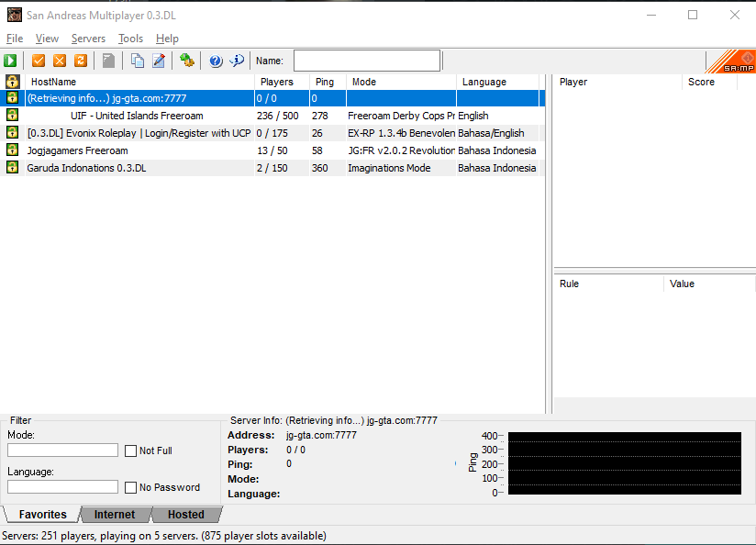
Task: Click lock icon of Evonix Roleplay row
Action: tap(12, 133)
